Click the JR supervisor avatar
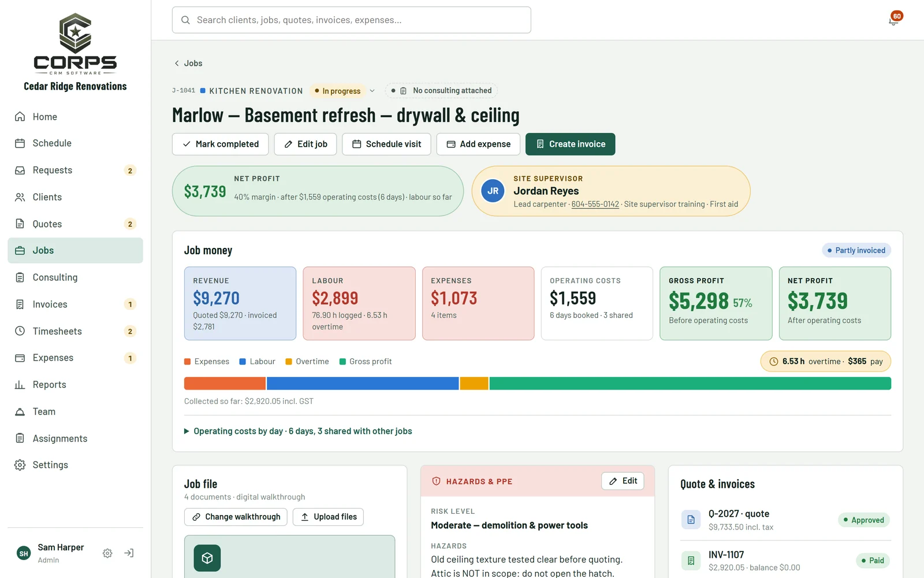 [493, 191]
